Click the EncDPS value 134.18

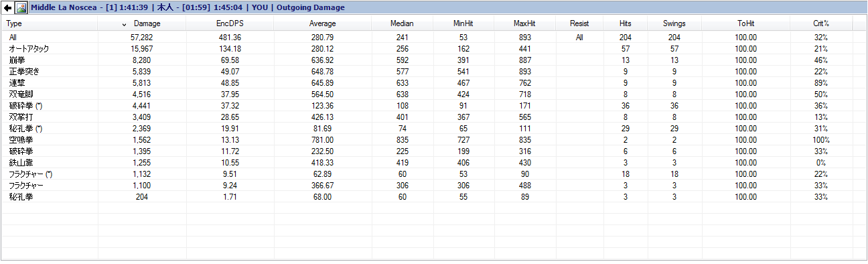point(229,49)
